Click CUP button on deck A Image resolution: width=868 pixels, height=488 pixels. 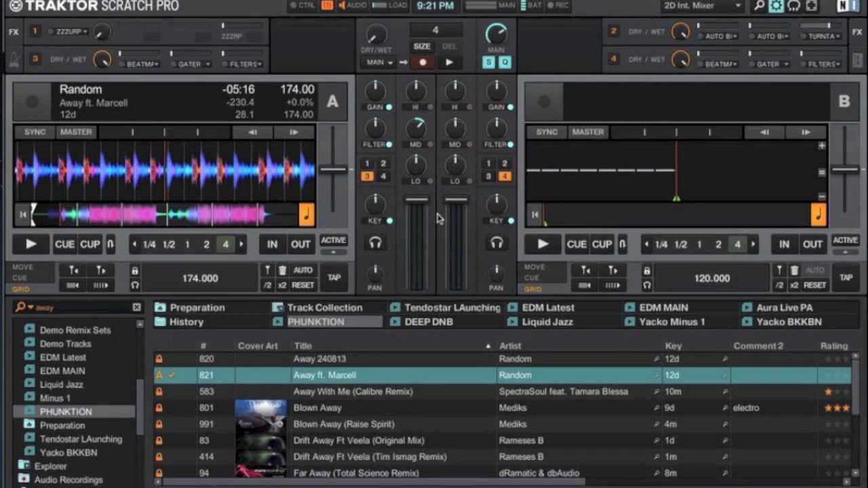click(90, 244)
